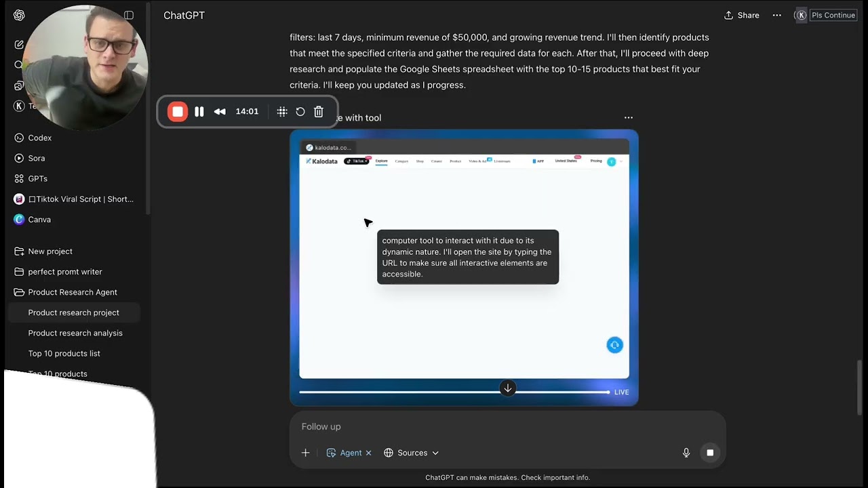Jump to LIVE in agent view
This screenshot has width=868, height=488.
pyautogui.click(x=622, y=392)
